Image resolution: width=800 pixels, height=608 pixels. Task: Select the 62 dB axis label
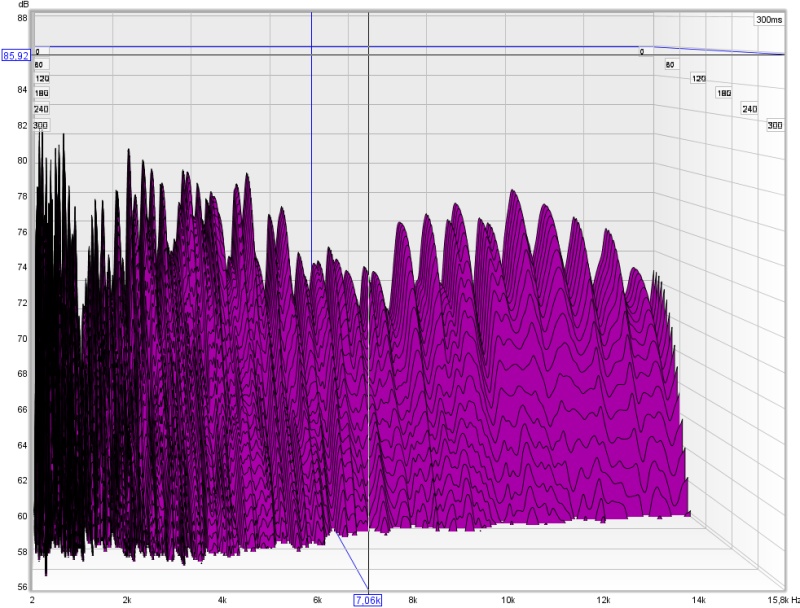22,480
